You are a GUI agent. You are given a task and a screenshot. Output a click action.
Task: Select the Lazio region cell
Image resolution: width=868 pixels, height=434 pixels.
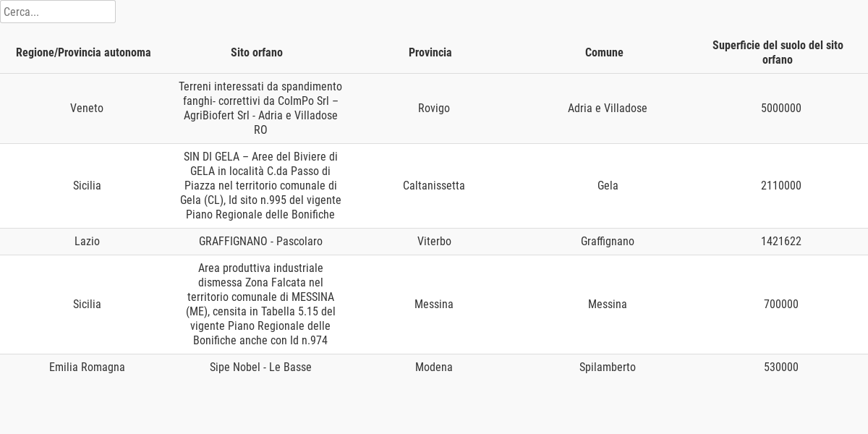point(87,241)
